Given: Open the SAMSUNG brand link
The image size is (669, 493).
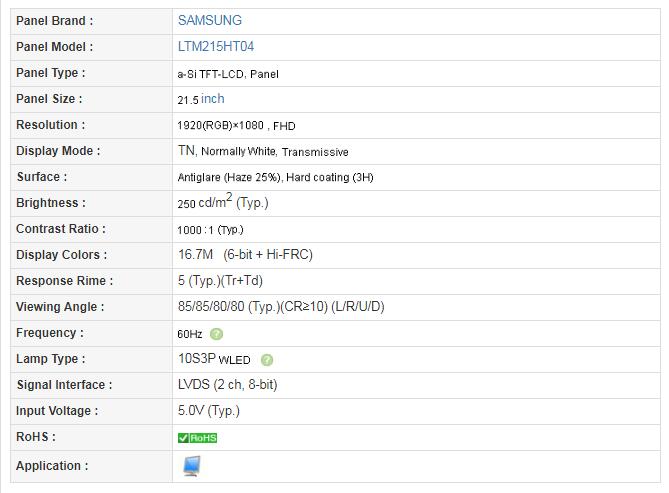Looking at the screenshot, I should (x=209, y=20).
